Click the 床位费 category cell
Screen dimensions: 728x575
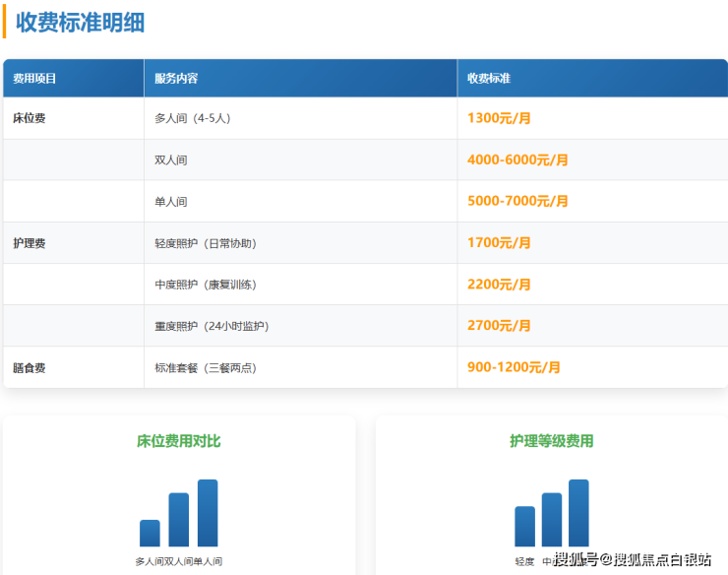click(x=30, y=118)
